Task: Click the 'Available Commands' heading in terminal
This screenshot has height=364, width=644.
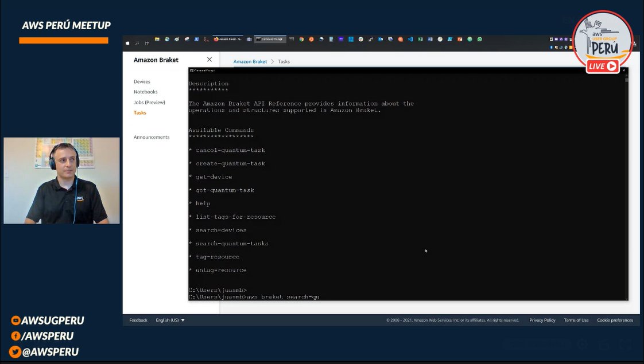Action: click(x=221, y=130)
